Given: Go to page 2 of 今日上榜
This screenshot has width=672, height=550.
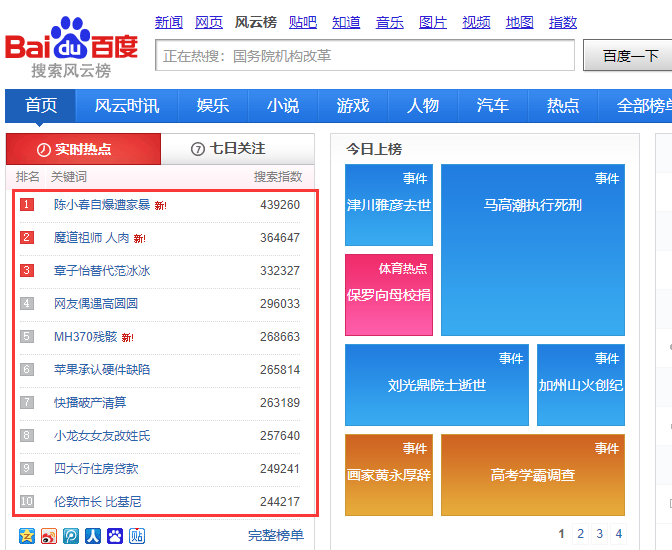Looking at the screenshot, I should click(581, 534).
